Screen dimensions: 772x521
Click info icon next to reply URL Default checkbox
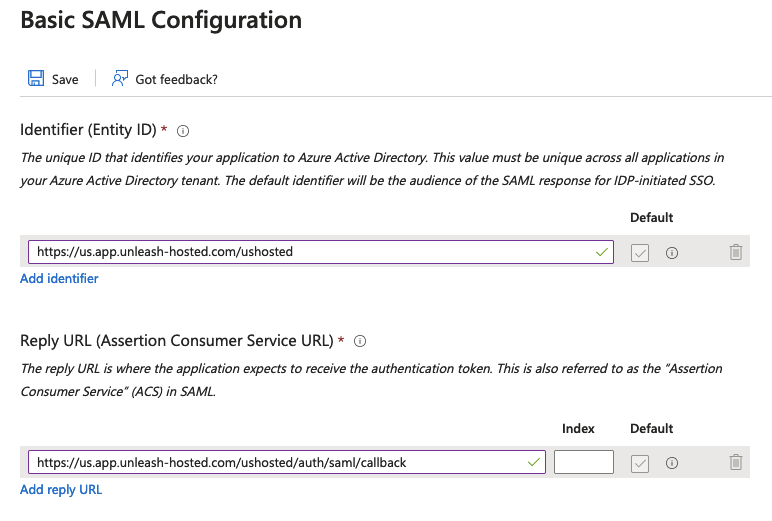672,463
